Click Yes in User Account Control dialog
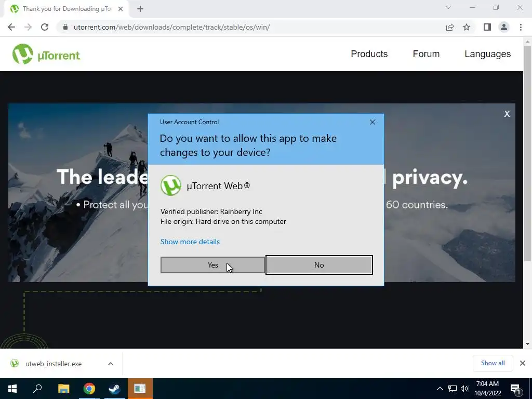The image size is (532, 399). point(212,265)
